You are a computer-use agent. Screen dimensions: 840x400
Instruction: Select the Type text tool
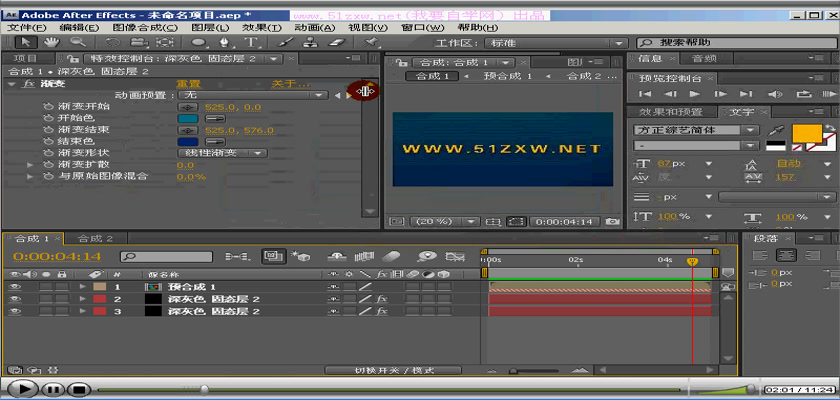point(251,42)
